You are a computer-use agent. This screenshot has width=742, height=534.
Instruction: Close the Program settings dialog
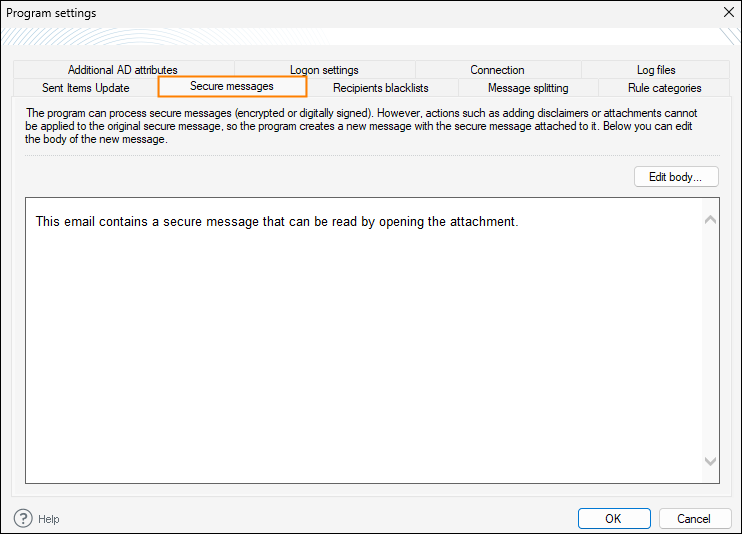pyautogui.click(x=728, y=13)
